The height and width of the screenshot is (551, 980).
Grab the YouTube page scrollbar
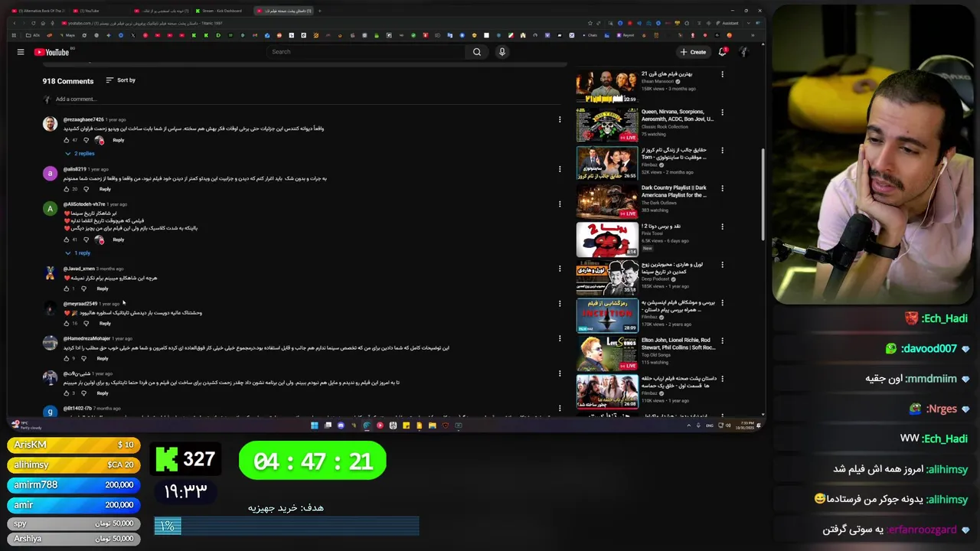(x=763, y=193)
